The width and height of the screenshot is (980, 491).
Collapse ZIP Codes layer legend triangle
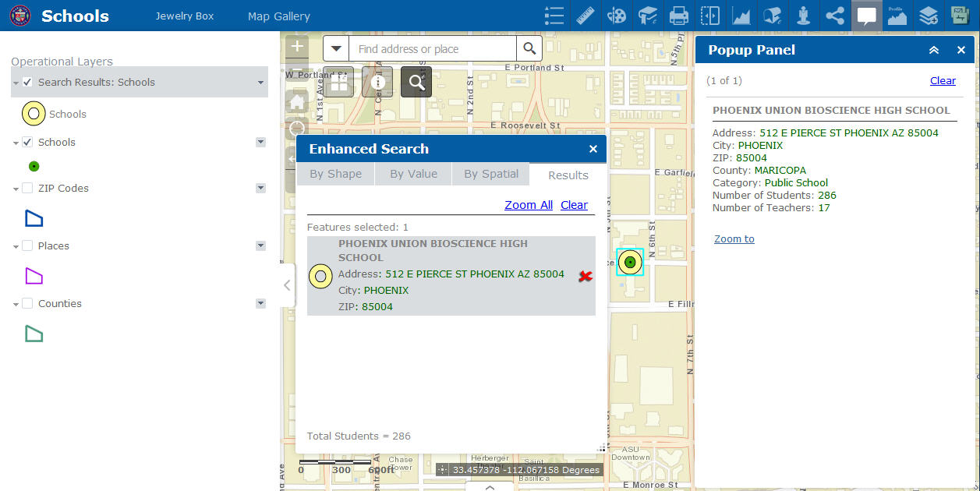[x=16, y=189]
